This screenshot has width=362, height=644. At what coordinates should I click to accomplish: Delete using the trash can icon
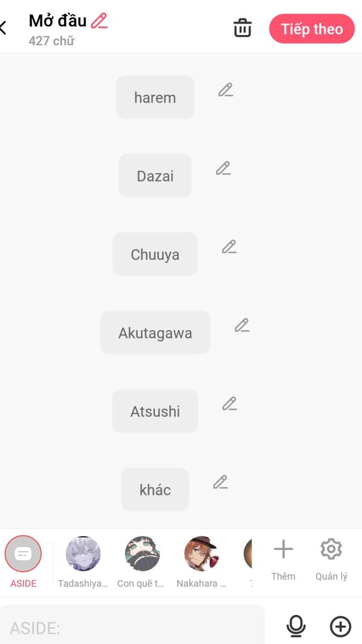tap(243, 28)
